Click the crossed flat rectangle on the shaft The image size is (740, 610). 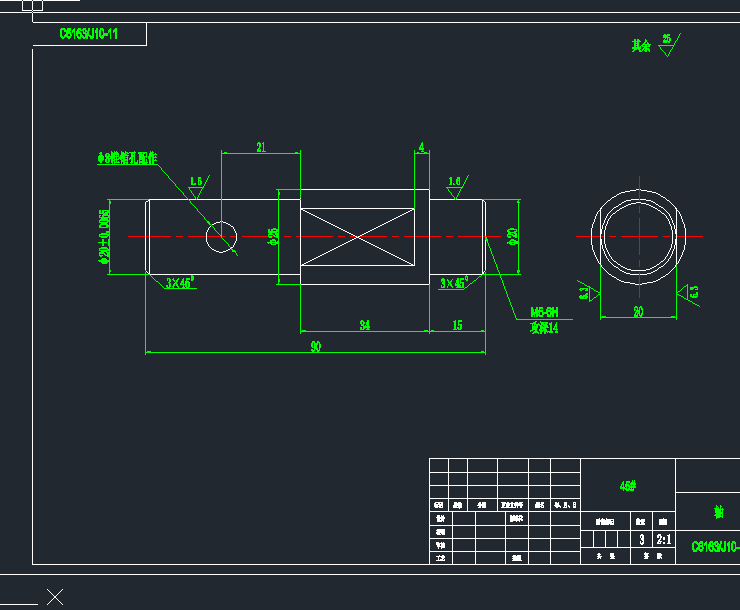pos(358,237)
